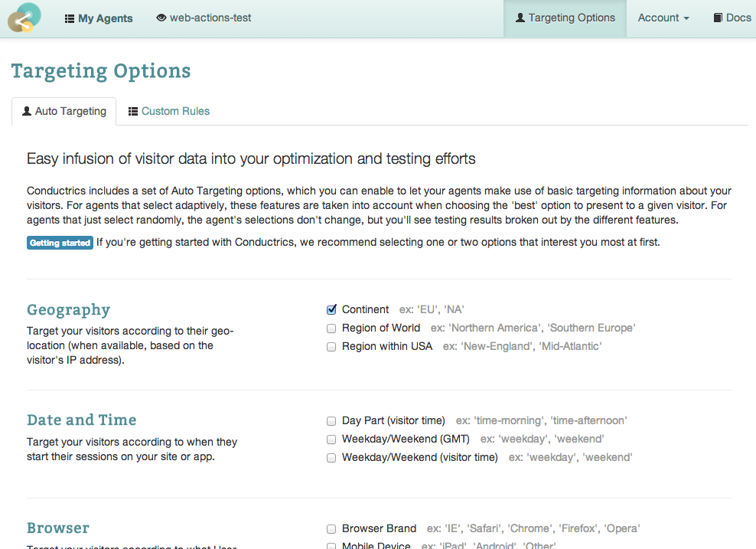Click the Continent option label

tap(366, 309)
